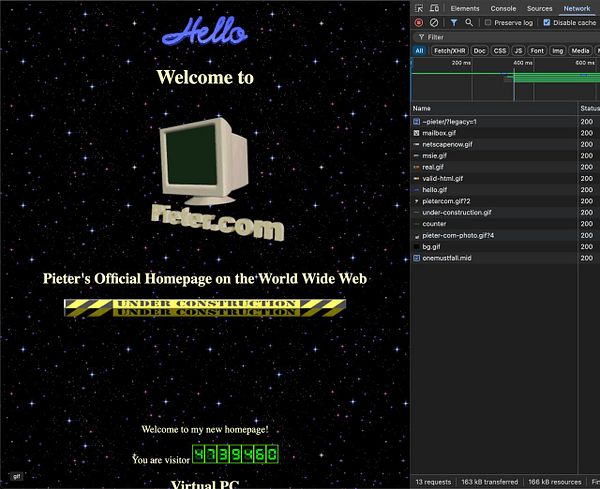Click the thumbnail icon beside valid-html.gif
600x489 pixels.
coord(417,178)
